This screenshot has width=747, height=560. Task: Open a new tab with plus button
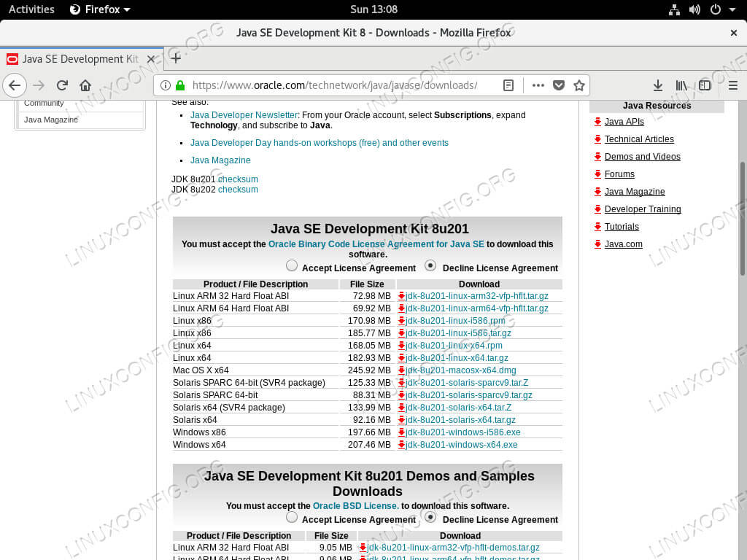coord(176,58)
